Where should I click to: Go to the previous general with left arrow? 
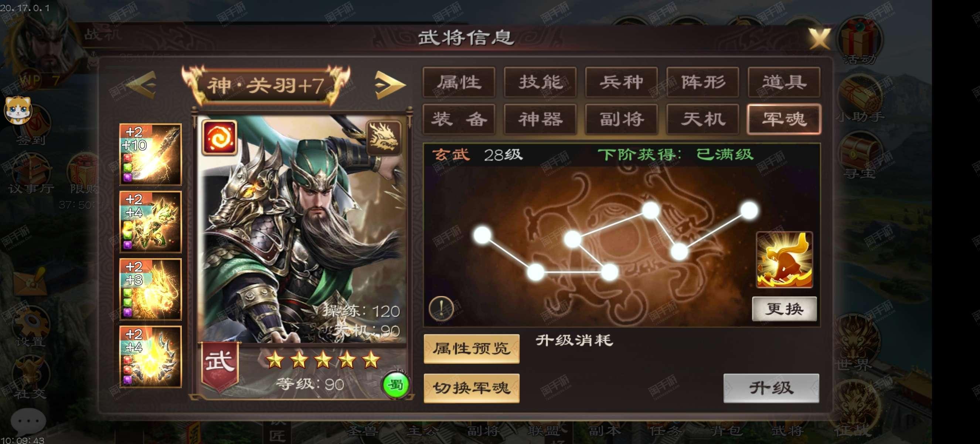tap(142, 84)
